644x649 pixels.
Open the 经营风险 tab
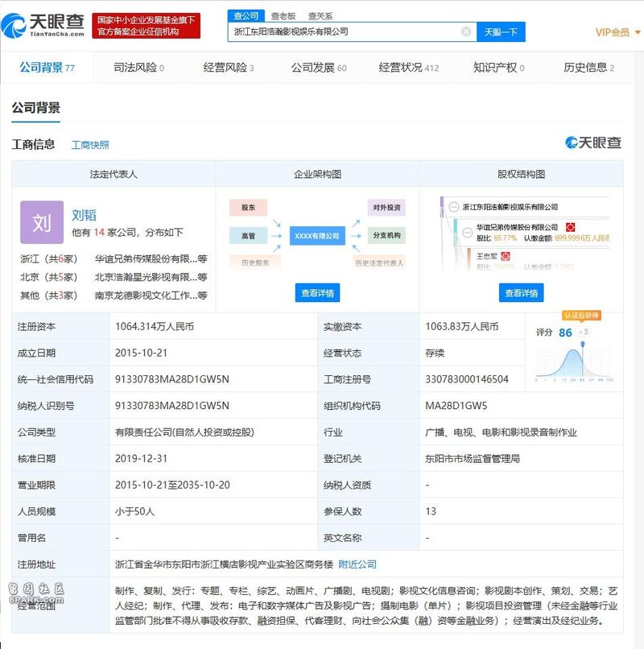(x=229, y=68)
